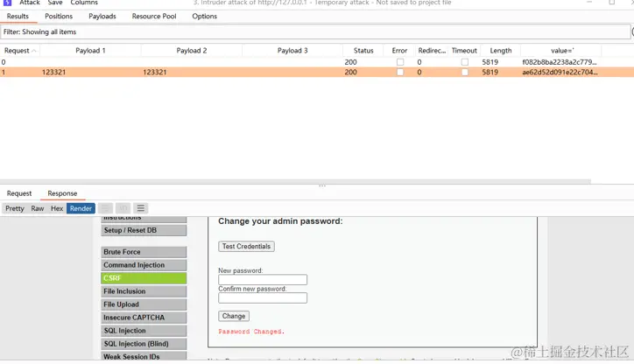Click the panel divider three-dot handle

click(322, 185)
